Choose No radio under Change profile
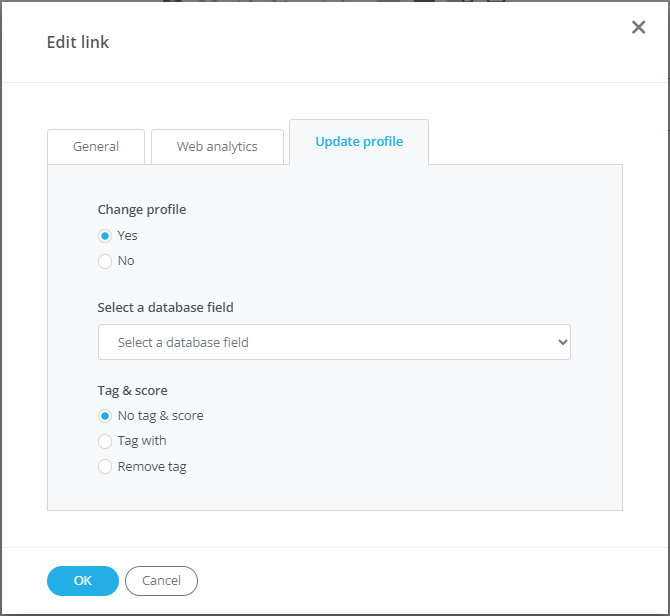The image size is (670, 616). coord(105,261)
